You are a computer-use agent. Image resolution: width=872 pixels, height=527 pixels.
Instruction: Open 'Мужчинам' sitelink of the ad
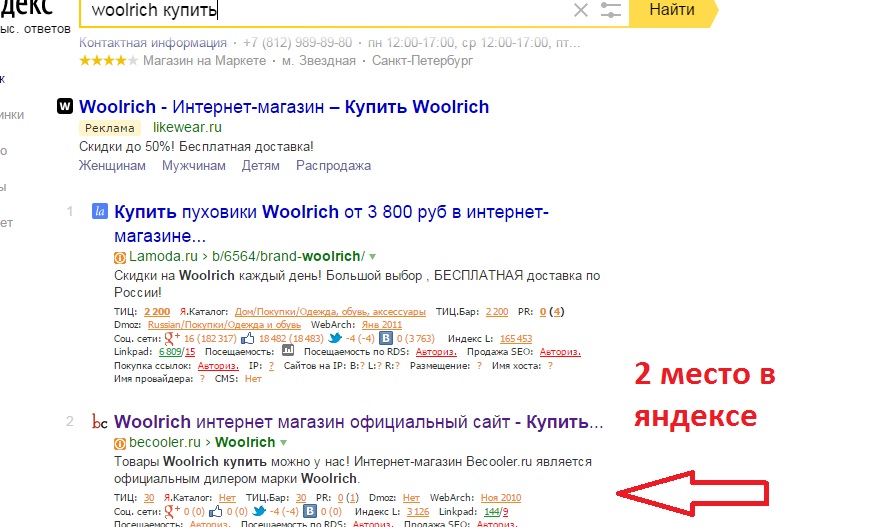click(194, 166)
